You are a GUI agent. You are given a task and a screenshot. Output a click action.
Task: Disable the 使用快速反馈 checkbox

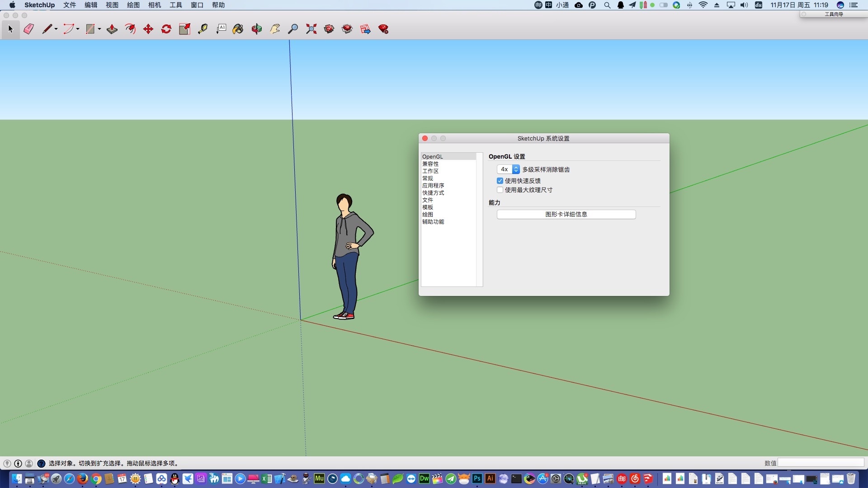[500, 181]
